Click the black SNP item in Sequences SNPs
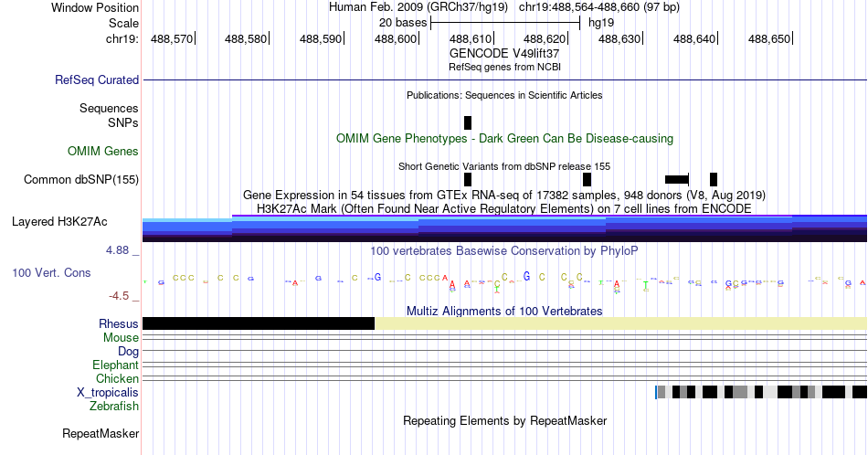Screen dimensions: 868x455 468,122
